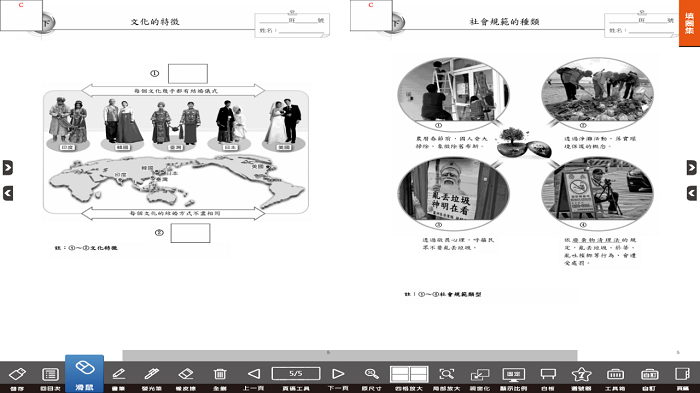The height and width of the screenshot is (393, 700).
Task: Click the 文化的特徵 page title
Action: click(x=155, y=21)
